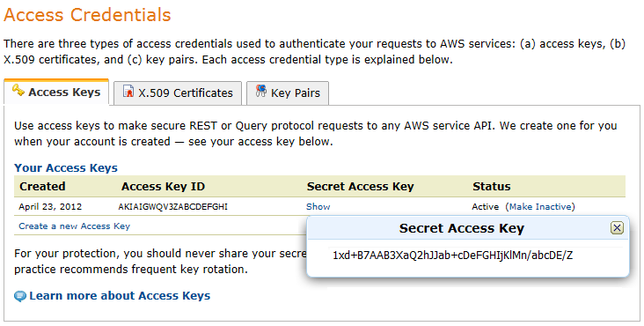
Task: Click the AKIAIGWQV3ZABCDEFGHI access key ID
Action: (173, 207)
